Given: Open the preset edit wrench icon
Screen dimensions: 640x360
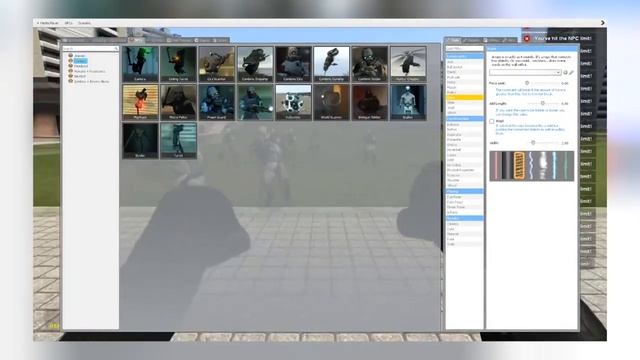Looking at the screenshot, I should pyautogui.click(x=571, y=72).
